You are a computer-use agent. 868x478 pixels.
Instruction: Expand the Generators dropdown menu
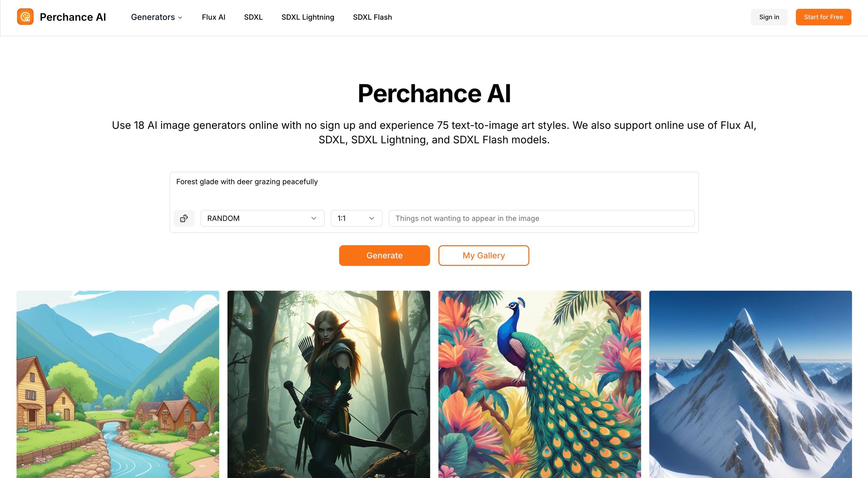(157, 17)
